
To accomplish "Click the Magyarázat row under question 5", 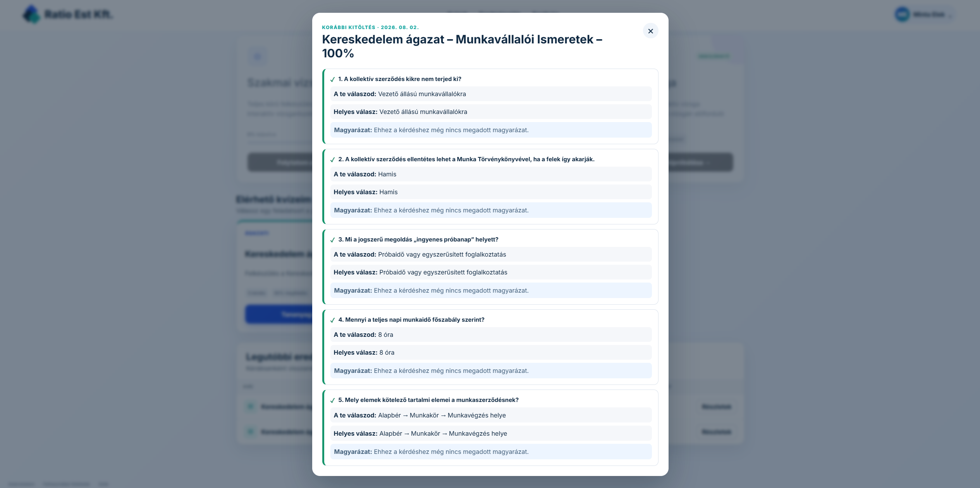I will click(491, 452).
